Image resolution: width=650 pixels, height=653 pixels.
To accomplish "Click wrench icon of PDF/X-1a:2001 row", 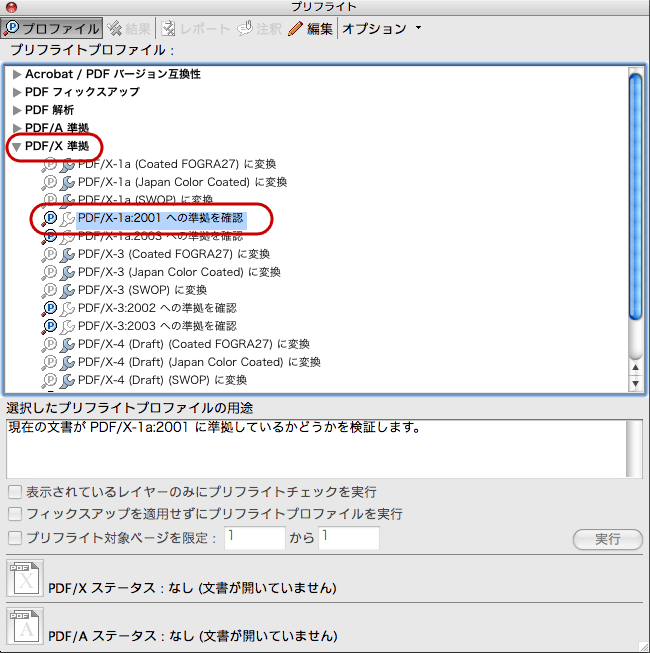I will (x=67, y=219).
